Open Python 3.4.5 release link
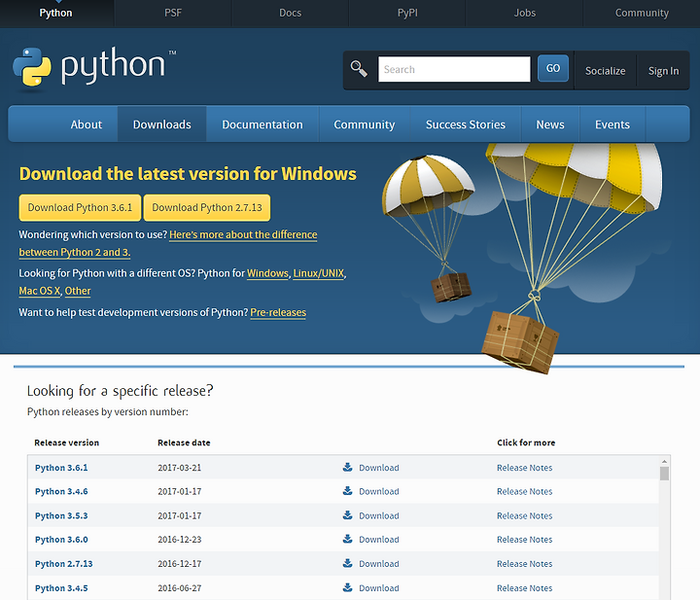The image size is (700, 600). [x=61, y=588]
